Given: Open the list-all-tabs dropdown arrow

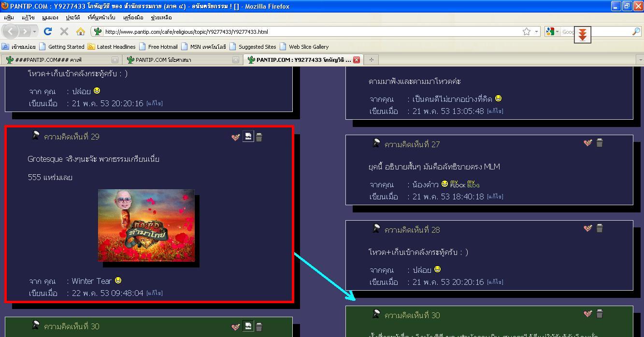Looking at the screenshot, I should coord(640,60).
